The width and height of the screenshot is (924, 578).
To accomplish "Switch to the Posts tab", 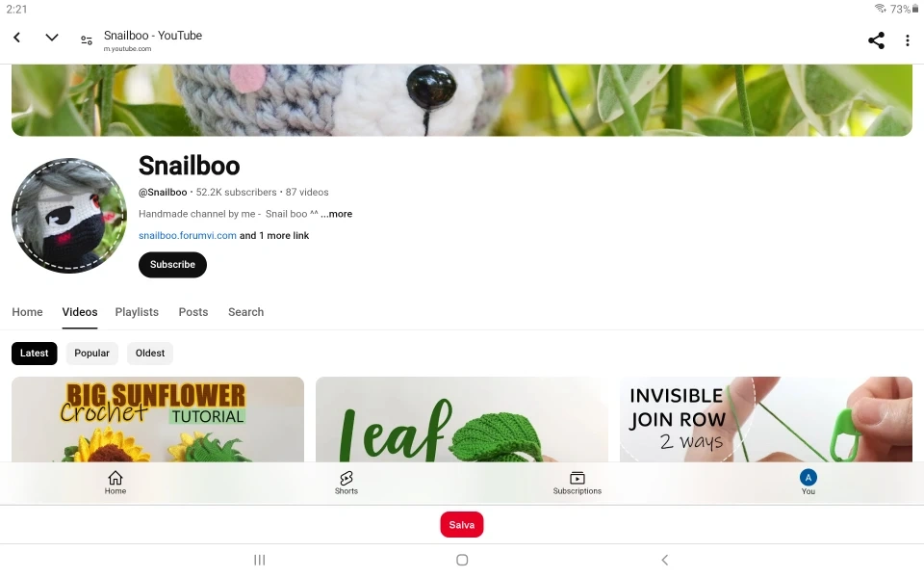I will [193, 312].
